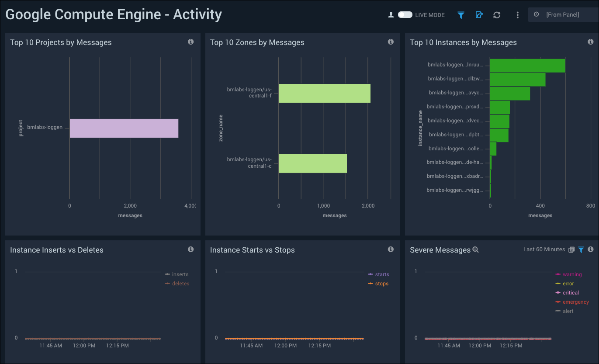Click the pink warning color marker

(x=558, y=274)
